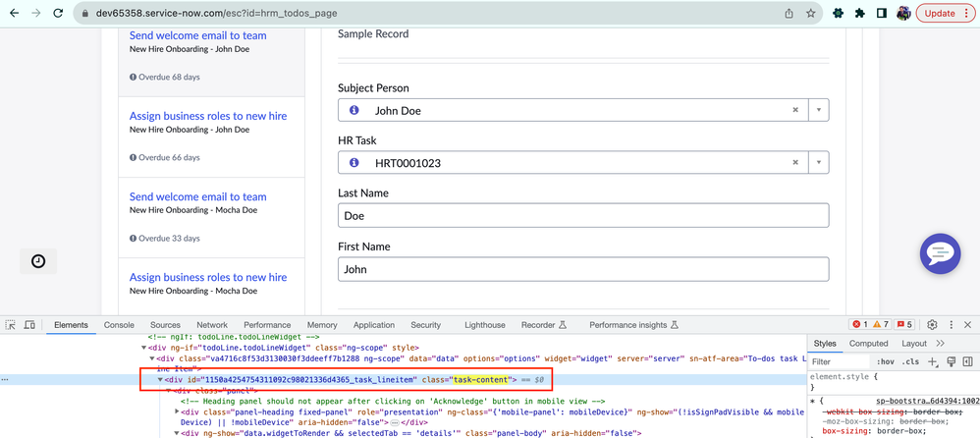Close the DevTools panel
This screenshot has width=980, height=438.
click(x=967, y=325)
